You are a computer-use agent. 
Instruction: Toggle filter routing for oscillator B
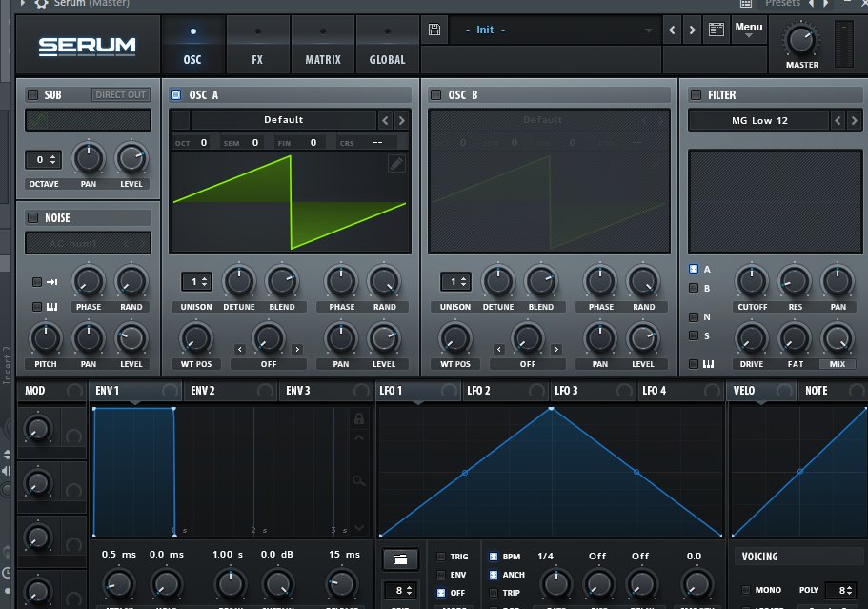point(694,288)
